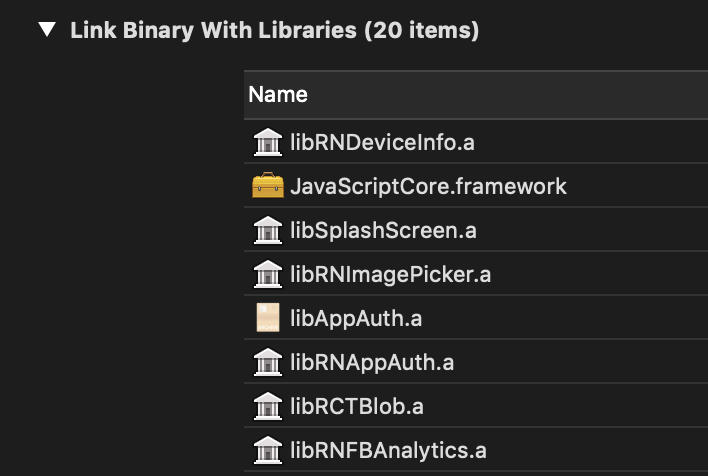Screen dimensions: 708x476
Task: Click the toolbox icon for JavaScriptCore.framework
Action: tap(268, 185)
